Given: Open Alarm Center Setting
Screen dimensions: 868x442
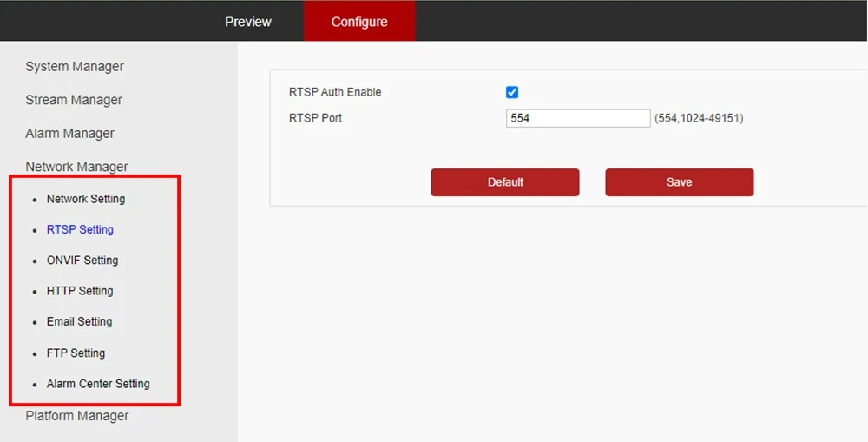Looking at the screenshot, I should (98, 384).
